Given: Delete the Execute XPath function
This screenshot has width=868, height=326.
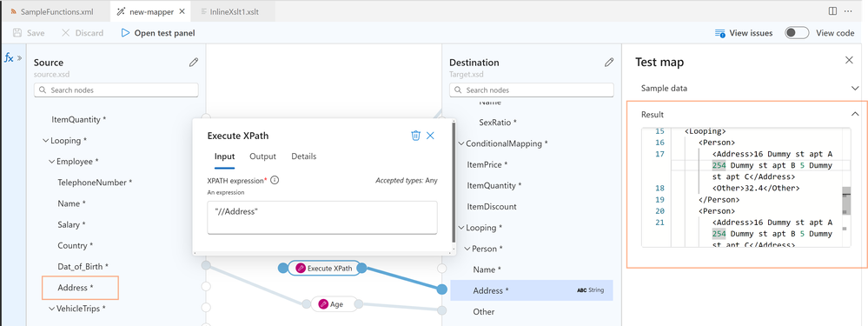Looking at the screenshot, I should click(415, 136).
